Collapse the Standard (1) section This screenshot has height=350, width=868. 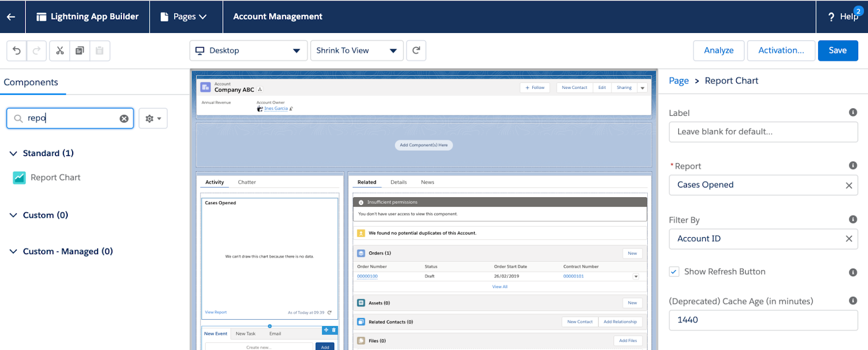point(14,153)
